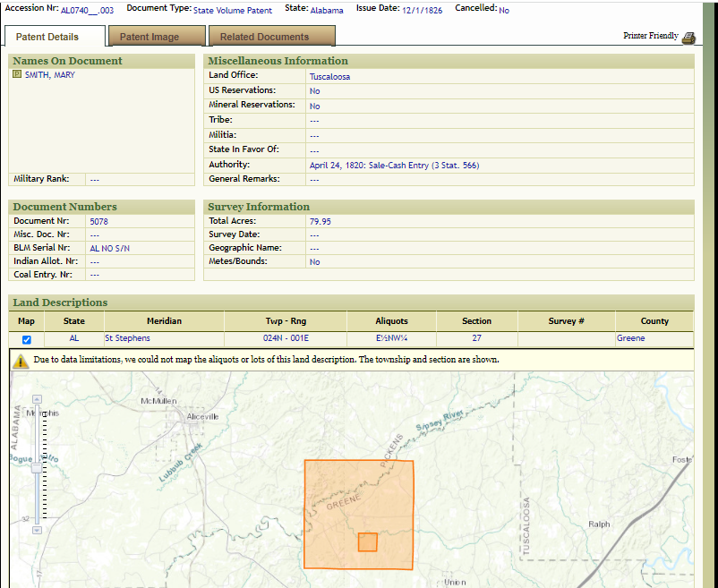The height and width of the screenshot is (588, 718).
Task: Select the Patent Details tab
Action: [47, 37]
